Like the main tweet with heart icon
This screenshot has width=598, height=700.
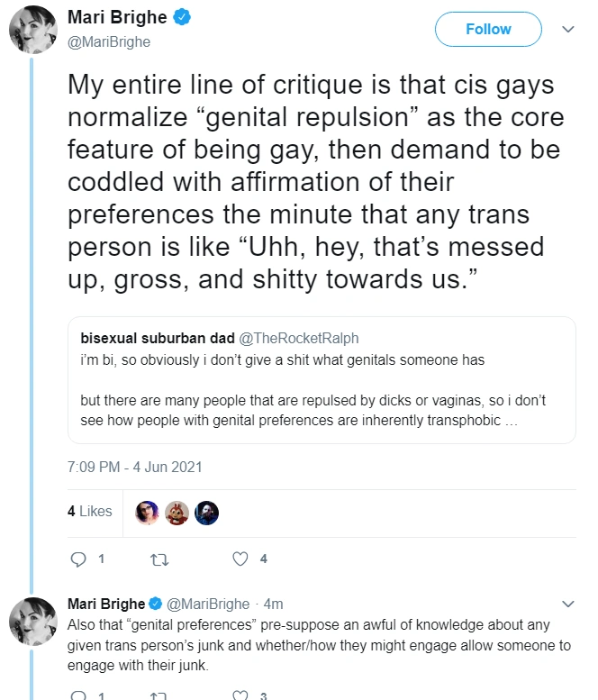coord(240,559)
